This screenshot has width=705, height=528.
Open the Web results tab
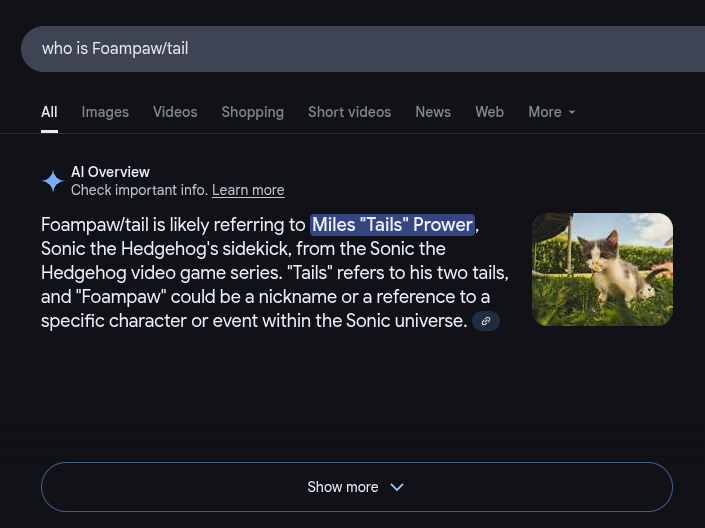(x=490, y=112)
